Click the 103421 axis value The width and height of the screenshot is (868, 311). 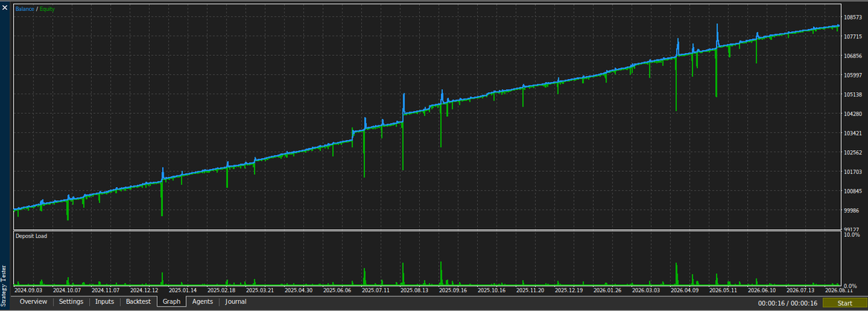tap(853, 133)
